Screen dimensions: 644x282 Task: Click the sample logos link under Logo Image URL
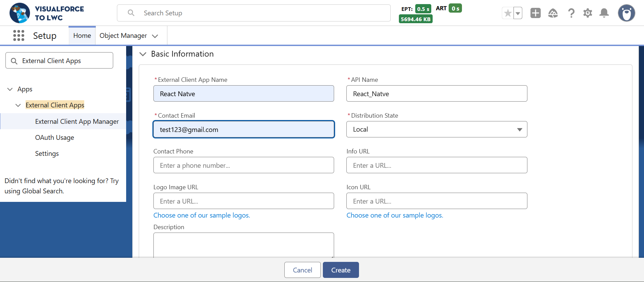pyautogui.click(x=201, y=216)
